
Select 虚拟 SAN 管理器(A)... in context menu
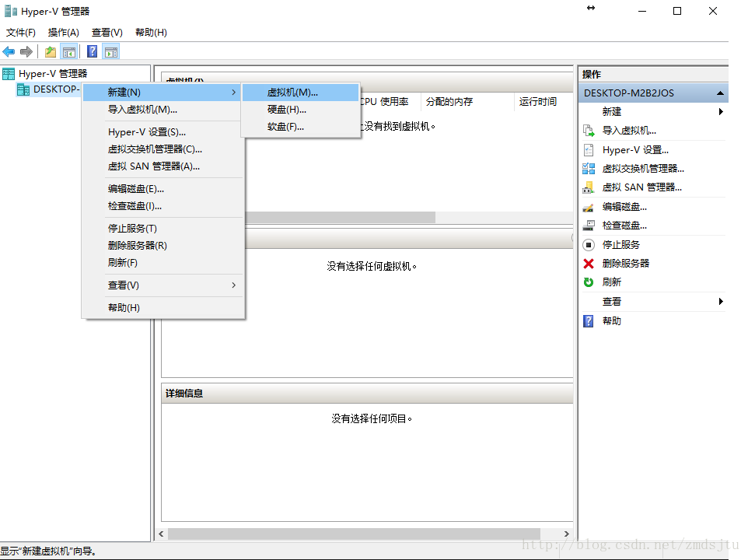pos(163,166)
